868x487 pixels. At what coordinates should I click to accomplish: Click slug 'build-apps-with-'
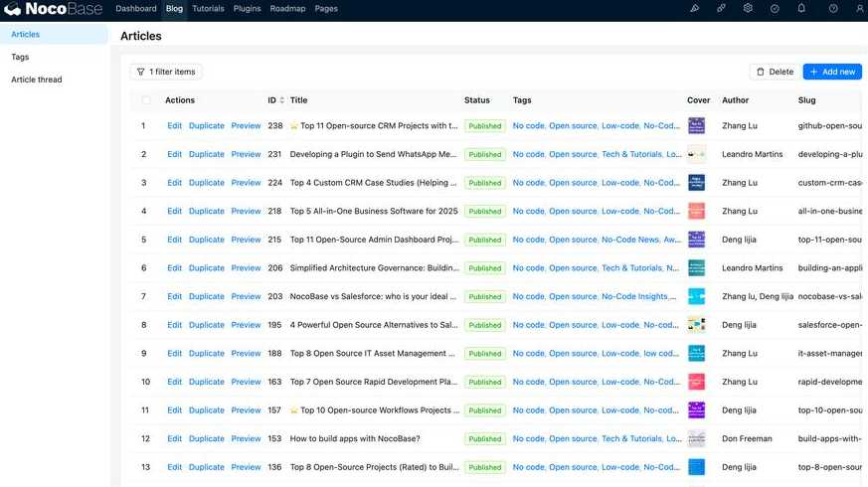click(x=830, y=439)
